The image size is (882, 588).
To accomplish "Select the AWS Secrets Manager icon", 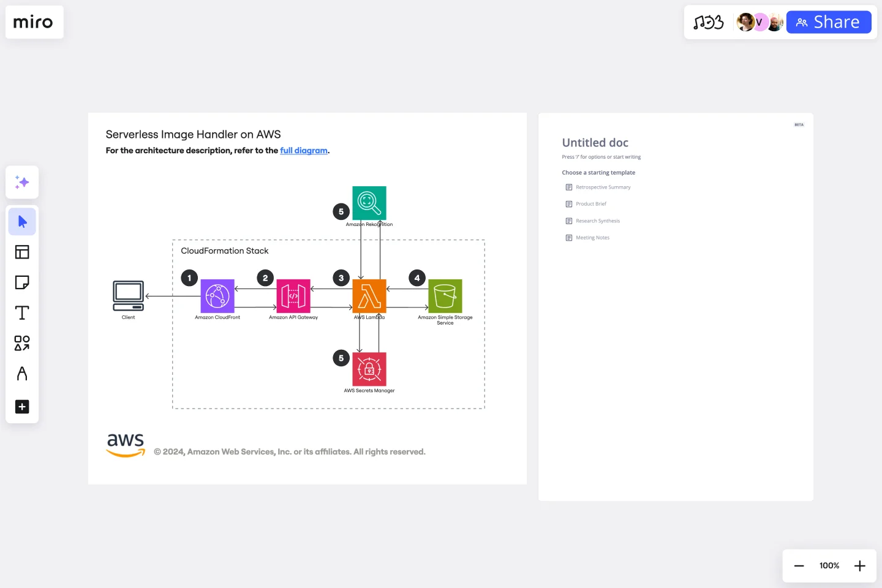I will (369, 369).
